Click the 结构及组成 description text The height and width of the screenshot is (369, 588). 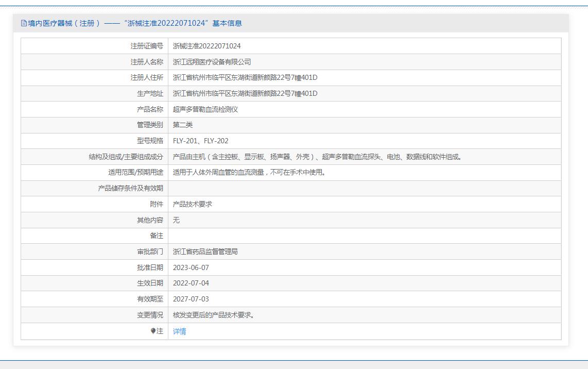click(318, 157)
